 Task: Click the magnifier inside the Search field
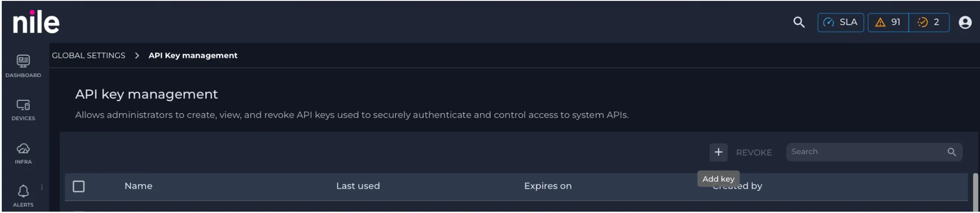951,152
